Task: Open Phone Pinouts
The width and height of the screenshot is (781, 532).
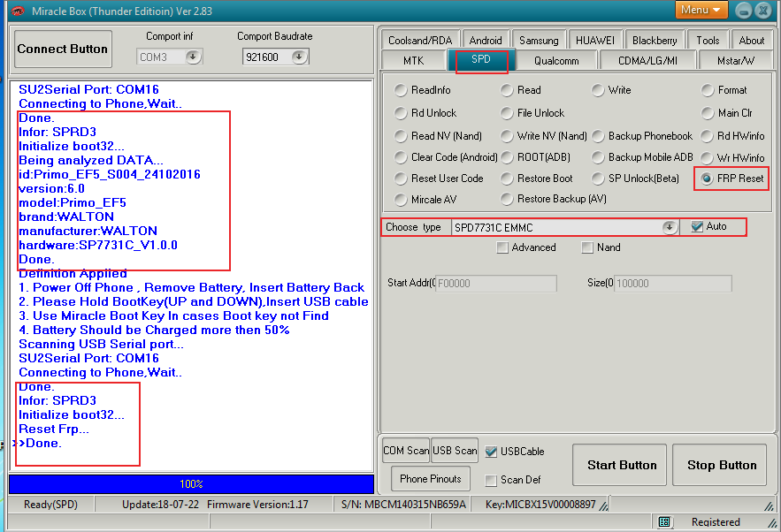Action: pos(431,479)
